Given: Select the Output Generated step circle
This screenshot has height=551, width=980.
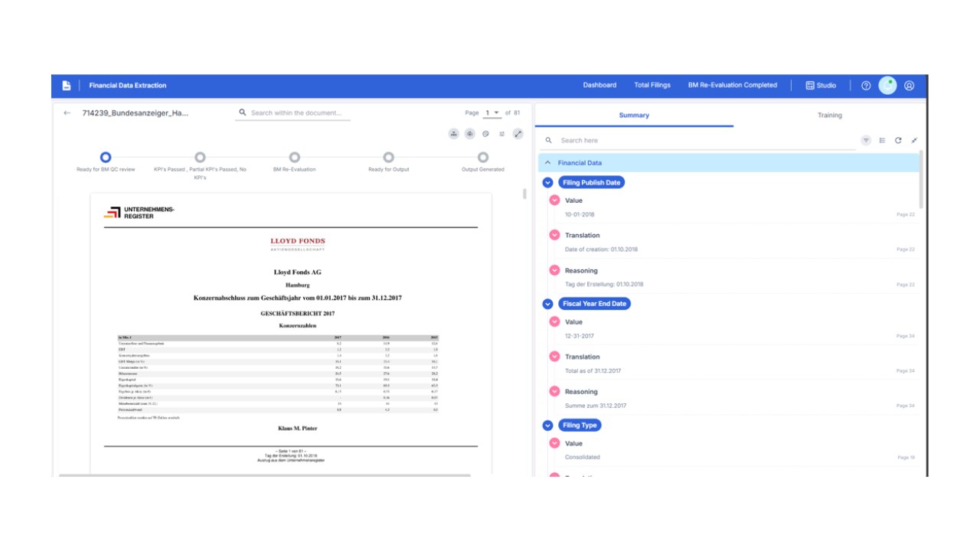Looking at the screenshot, I should tap(482, 158).
